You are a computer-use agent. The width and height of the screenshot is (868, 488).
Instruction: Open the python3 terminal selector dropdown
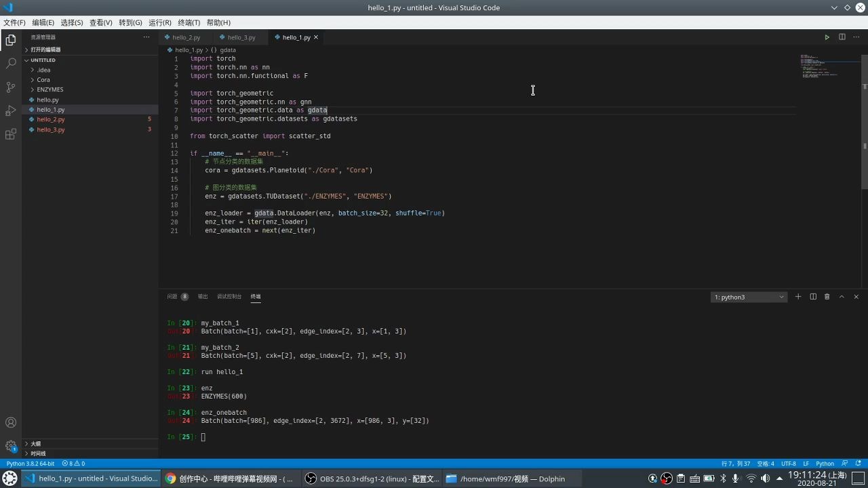[749, 297]
